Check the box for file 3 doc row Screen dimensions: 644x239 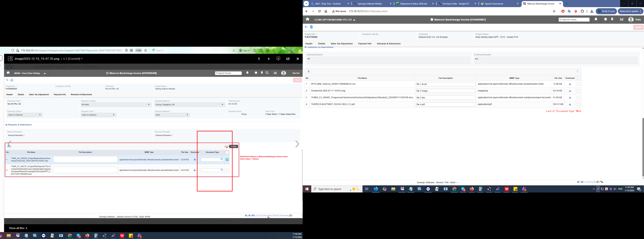point(578,98)
